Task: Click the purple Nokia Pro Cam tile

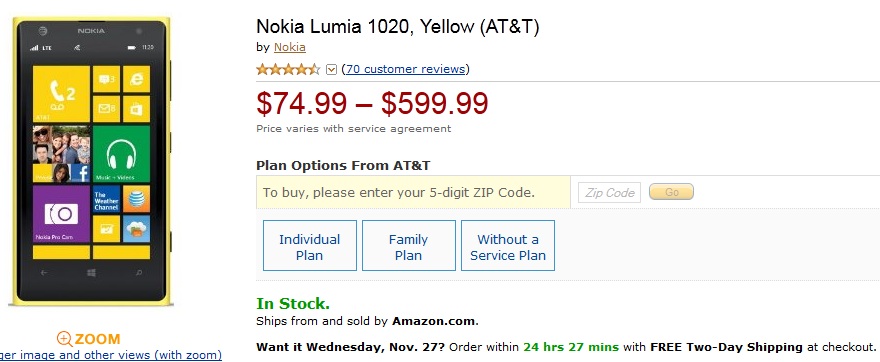Action: [61, 214]
